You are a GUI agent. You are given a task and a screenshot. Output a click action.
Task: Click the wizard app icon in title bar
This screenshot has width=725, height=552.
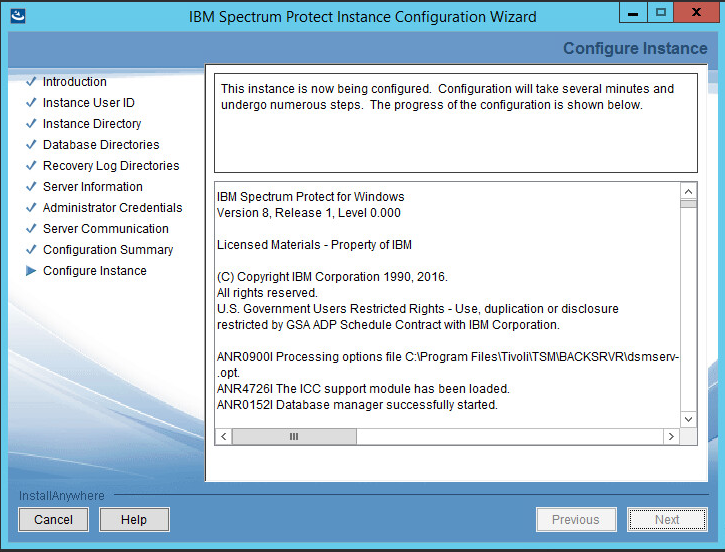click(x=18, y=16)
